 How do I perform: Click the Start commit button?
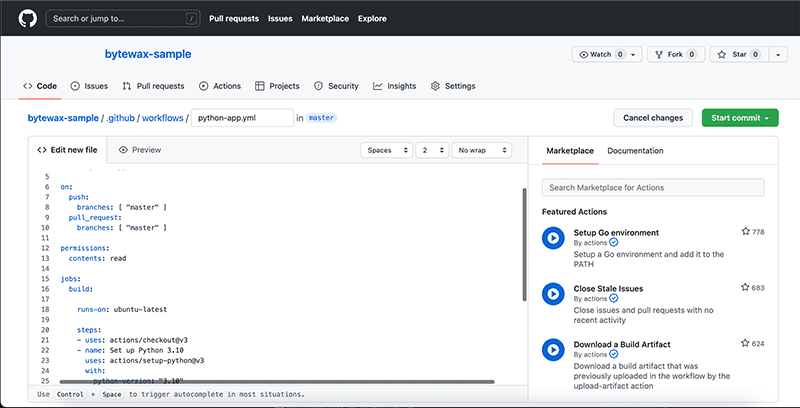pyautogui.click(x=739, y=118)
